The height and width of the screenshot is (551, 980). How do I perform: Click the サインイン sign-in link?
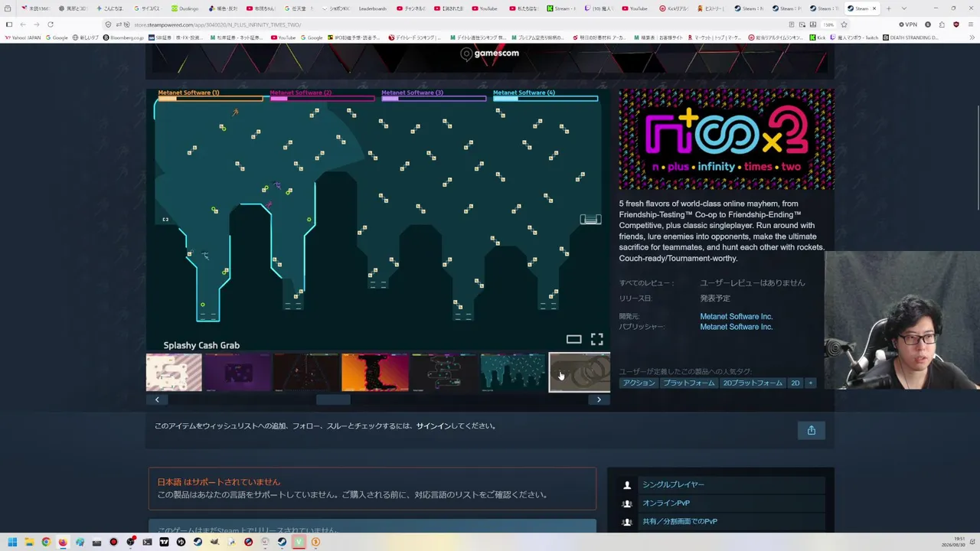[x=433, y=426]
